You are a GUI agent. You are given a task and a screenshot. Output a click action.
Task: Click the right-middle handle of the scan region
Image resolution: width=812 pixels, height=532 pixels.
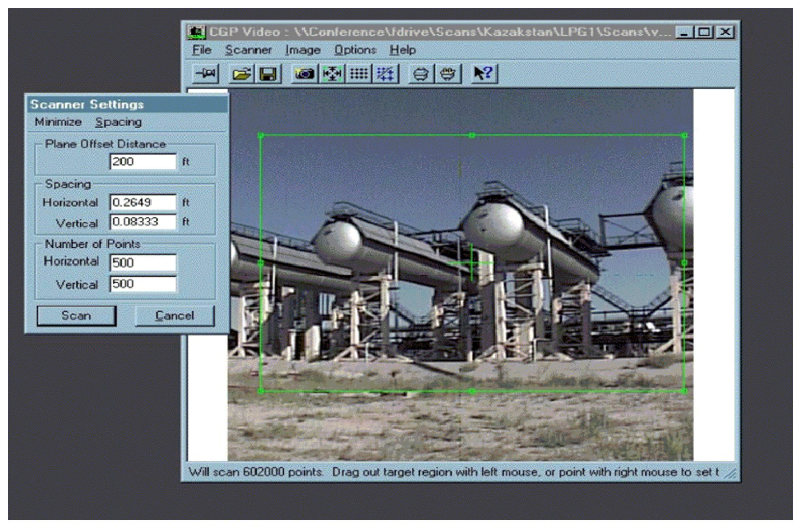(x=684, y=263)
